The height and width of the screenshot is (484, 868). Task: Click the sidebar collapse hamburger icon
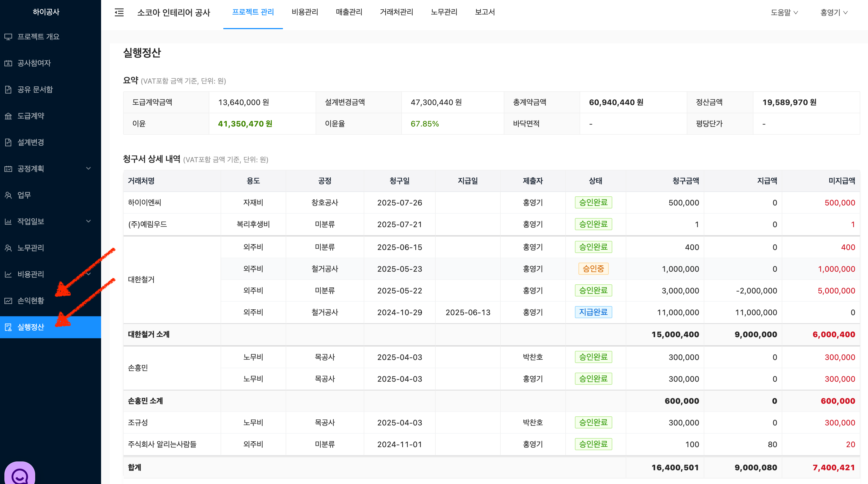click(119, 12)
